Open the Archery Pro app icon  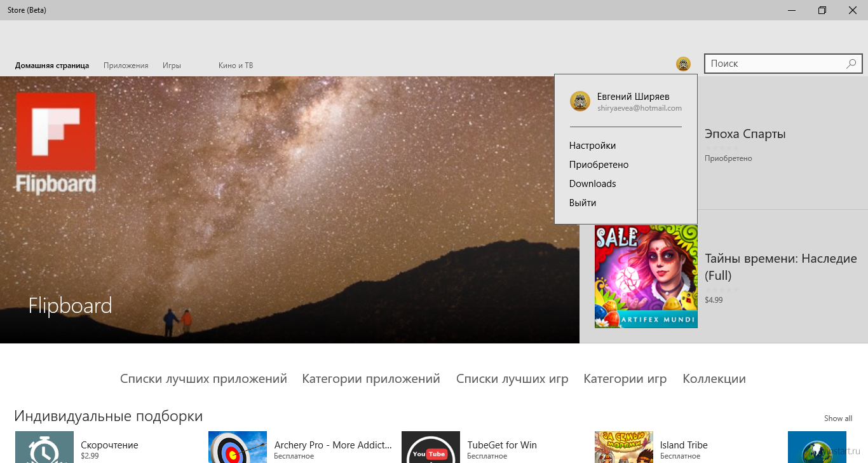[238, 447]
